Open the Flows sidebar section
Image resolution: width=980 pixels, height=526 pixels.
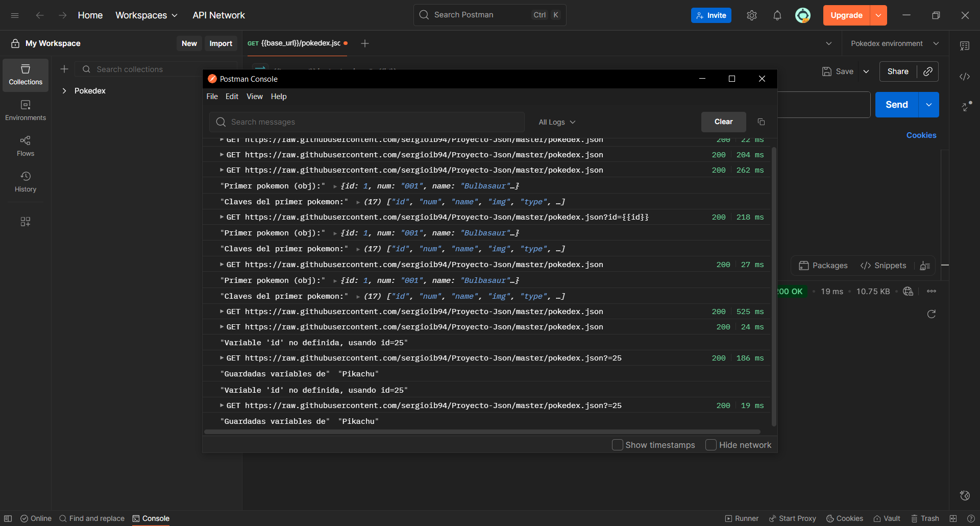26,146
